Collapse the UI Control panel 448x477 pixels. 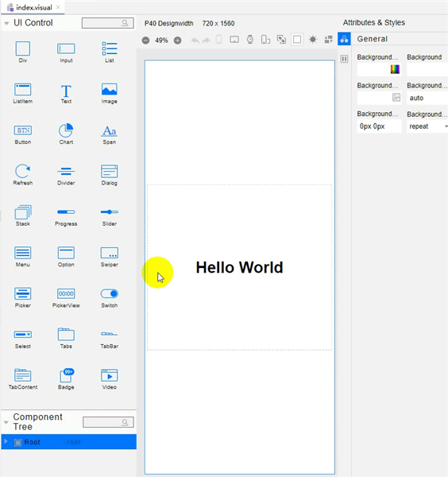6,23
